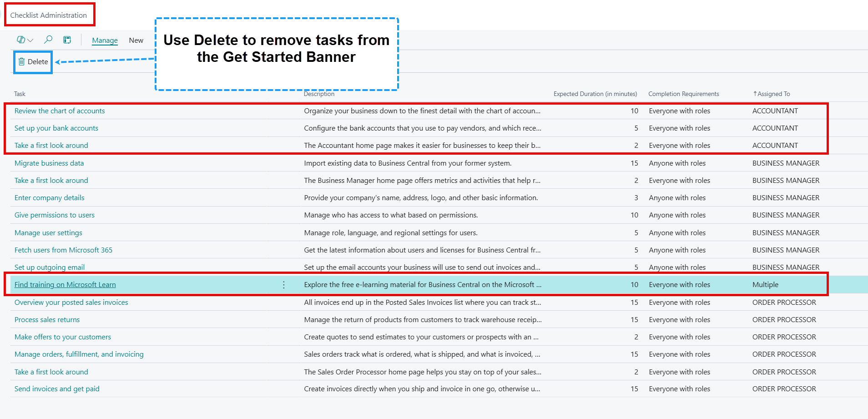Image resolution: width=868 pixels, height=419 pixels.
Task: Click the search magnifying glass icon
Action: 48,40
